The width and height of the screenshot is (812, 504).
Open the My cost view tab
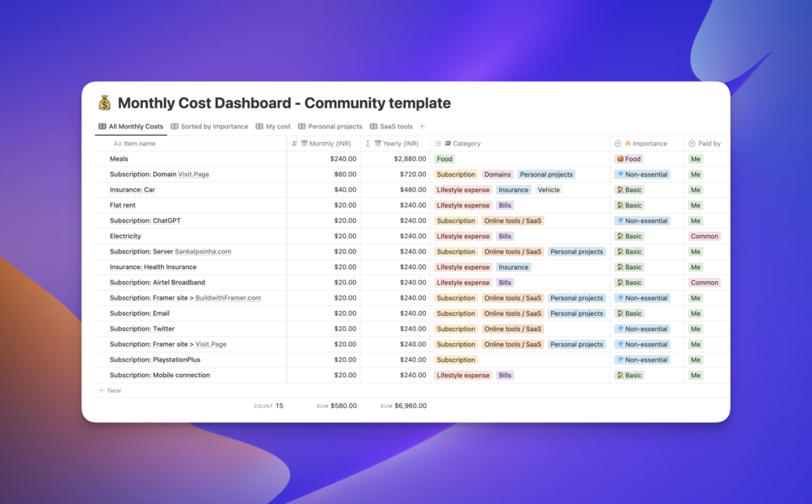(273, 126)
